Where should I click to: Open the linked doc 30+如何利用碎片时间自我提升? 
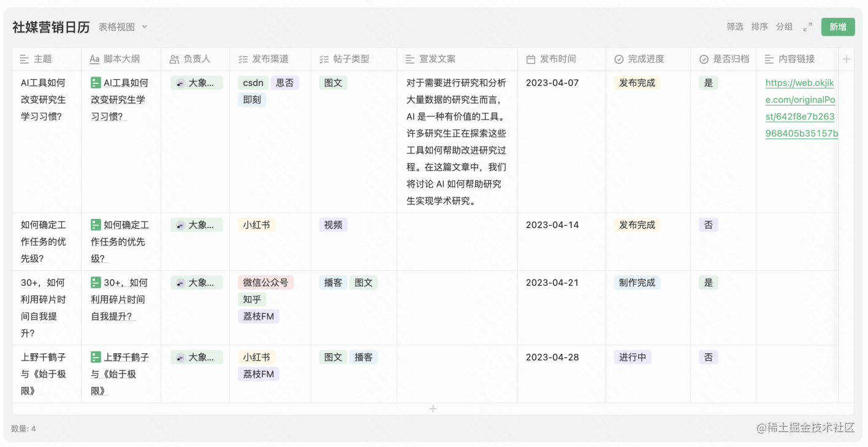tap(120, 299)
